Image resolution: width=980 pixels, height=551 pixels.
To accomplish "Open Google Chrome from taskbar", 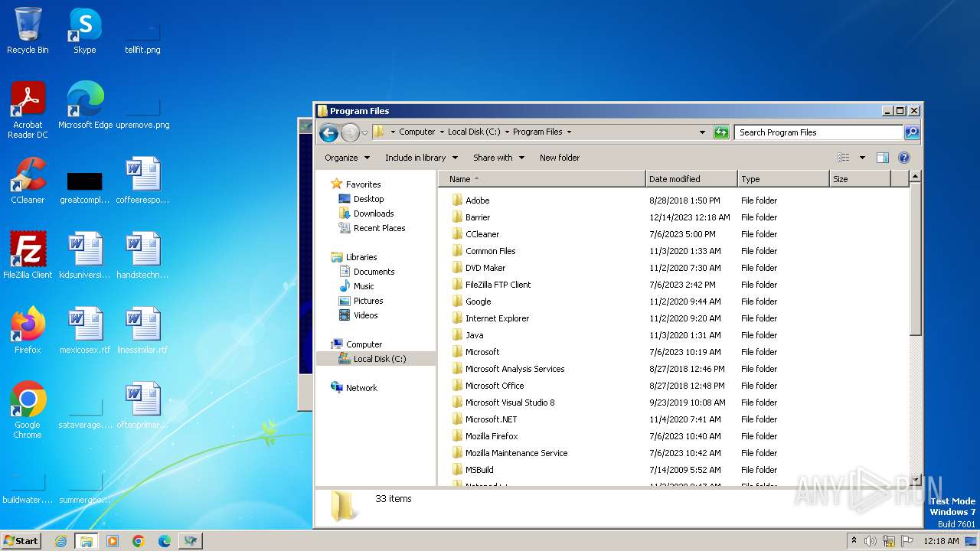I will (139, 541).
